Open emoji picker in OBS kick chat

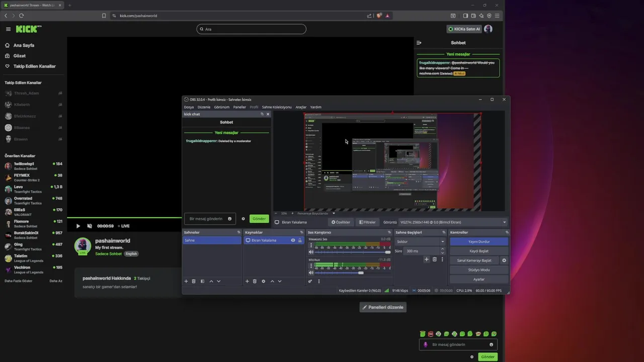230,219
